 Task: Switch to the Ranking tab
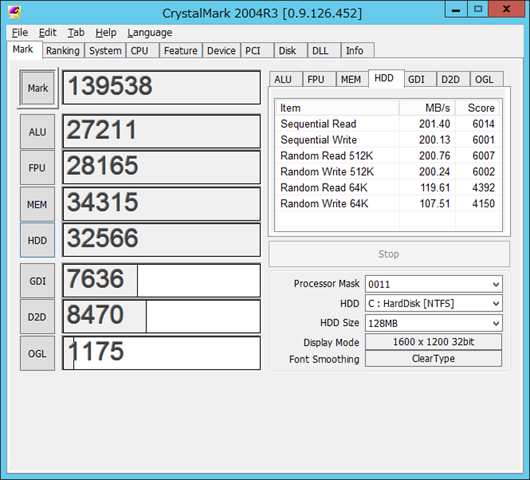point(63,51)
